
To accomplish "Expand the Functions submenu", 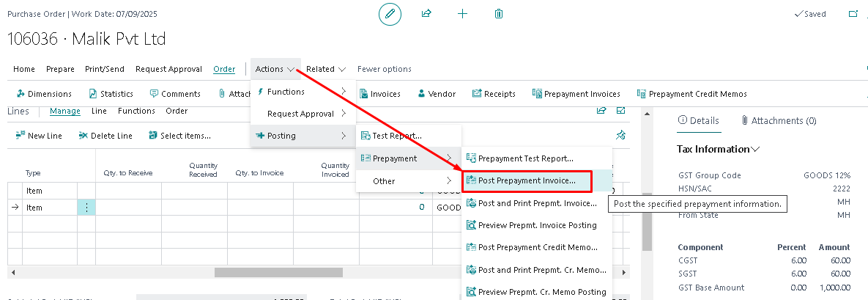I will [303, 92].
